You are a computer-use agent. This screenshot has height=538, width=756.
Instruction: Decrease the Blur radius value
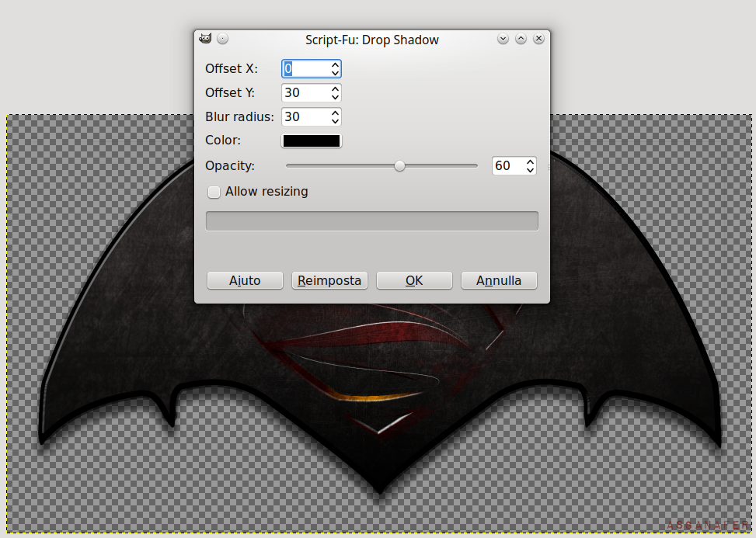pos(336,121)
